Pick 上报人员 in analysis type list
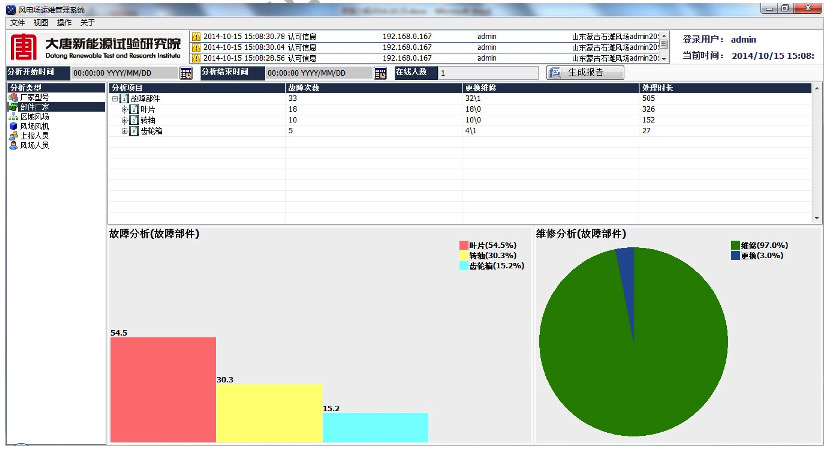Screen dimensions: 825x452 coord(34,135)
